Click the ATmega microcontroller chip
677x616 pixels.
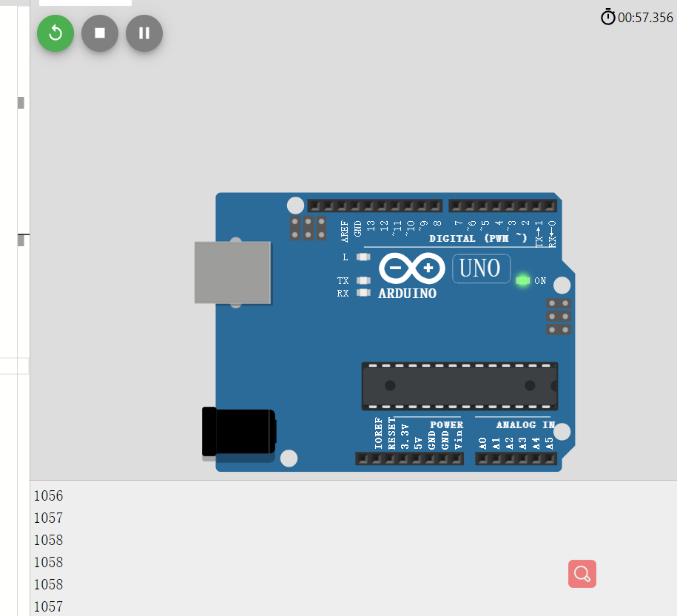click(x=459, y=386)
